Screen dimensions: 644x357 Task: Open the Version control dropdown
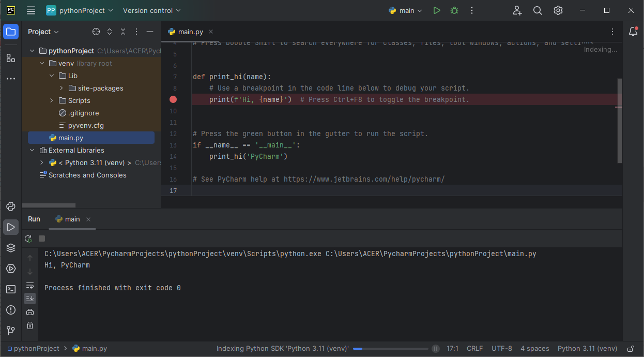click(152, 10)
